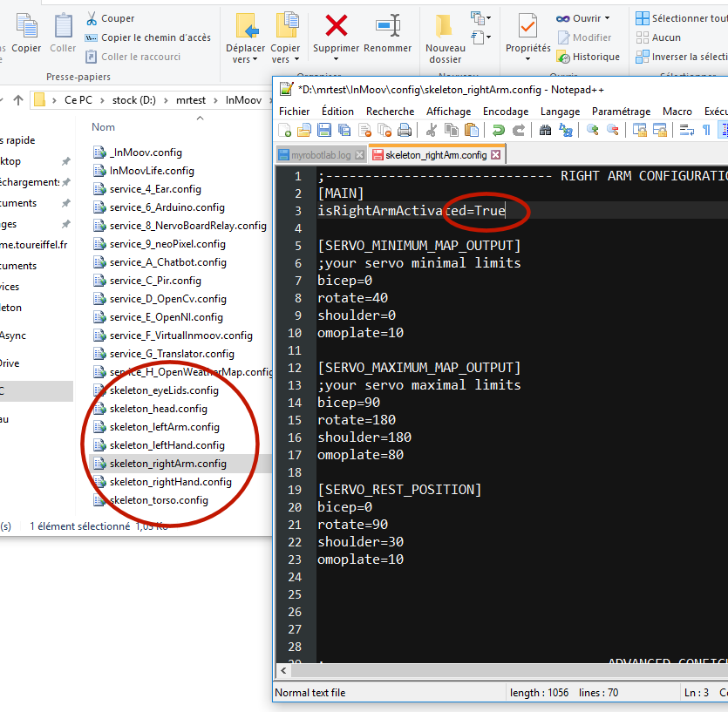Close the myrobotlab.log tab

point(359,155)
